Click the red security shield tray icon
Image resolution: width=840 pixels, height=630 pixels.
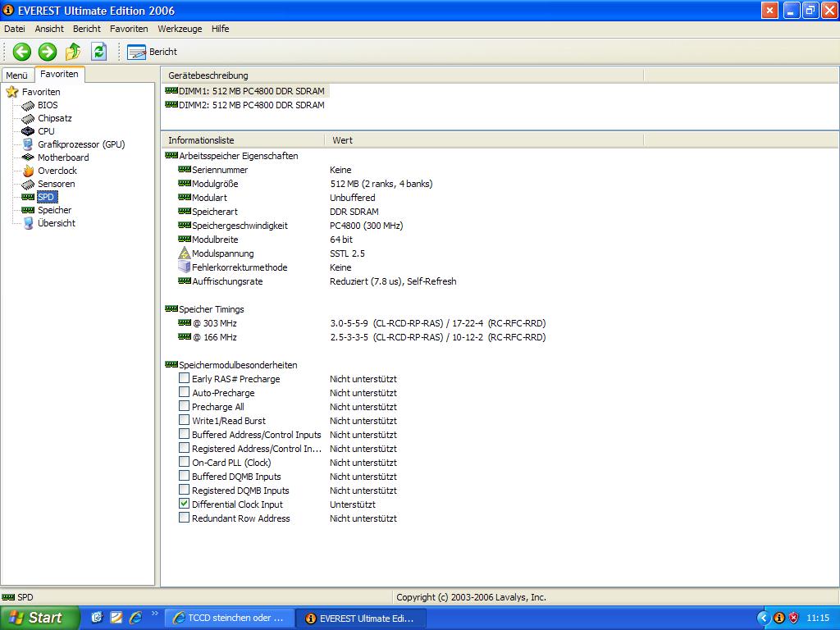pyautogui.click(x=793, y=619)
